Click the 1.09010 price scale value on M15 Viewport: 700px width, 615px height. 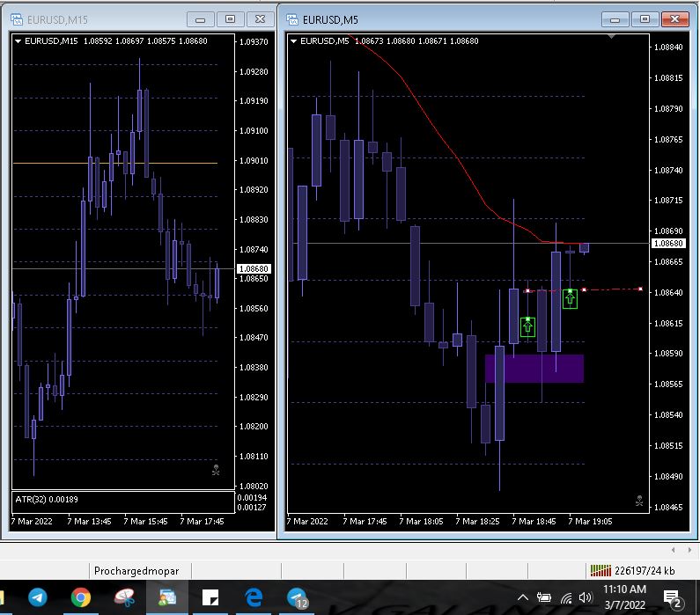(x=254, y=160)
